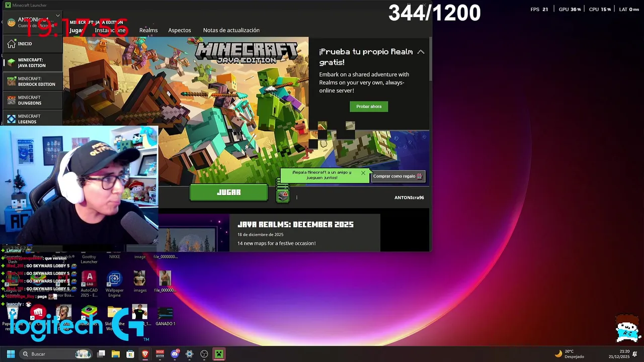
Task: Select the Recycle Bin desktop icon
Action: click(13, 317)
